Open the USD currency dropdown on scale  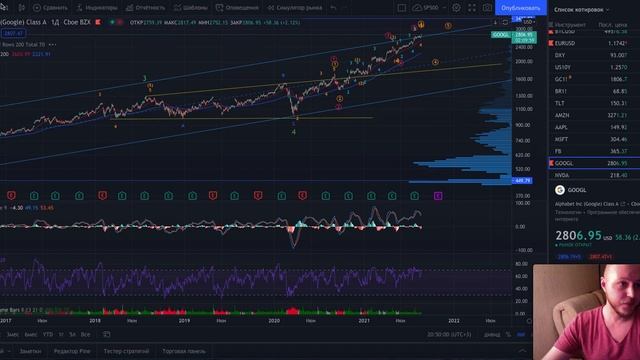[x=529, y=21]
